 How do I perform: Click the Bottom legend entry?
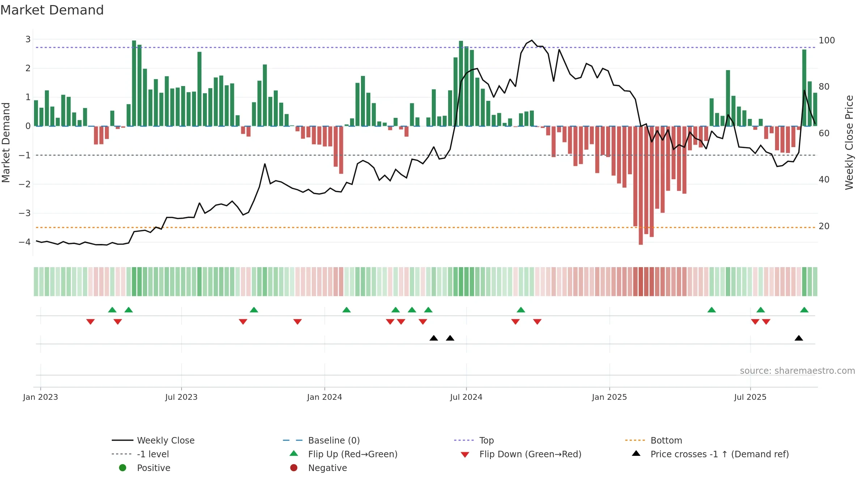tap(654, 440)
